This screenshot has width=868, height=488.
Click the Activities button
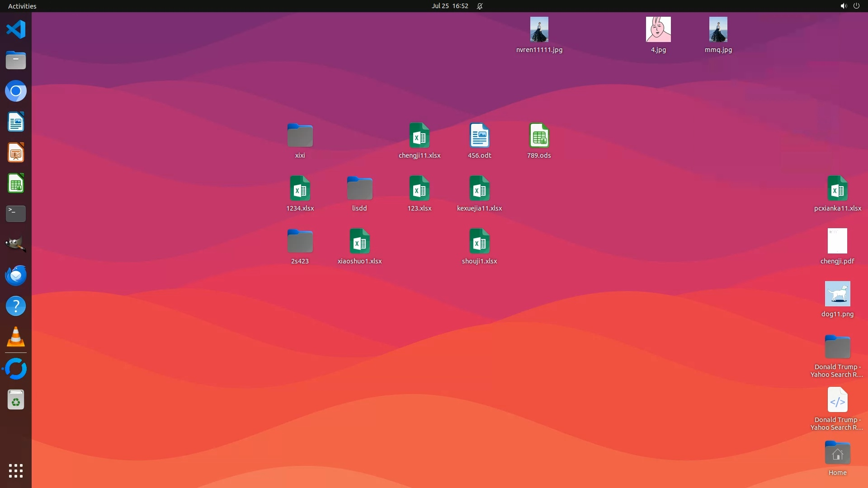click(22, 6)
